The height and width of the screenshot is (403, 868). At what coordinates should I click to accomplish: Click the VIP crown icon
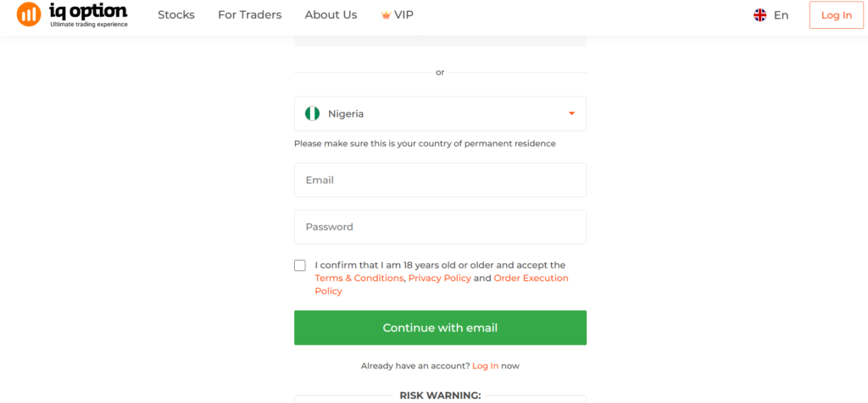tap(386, 15)
